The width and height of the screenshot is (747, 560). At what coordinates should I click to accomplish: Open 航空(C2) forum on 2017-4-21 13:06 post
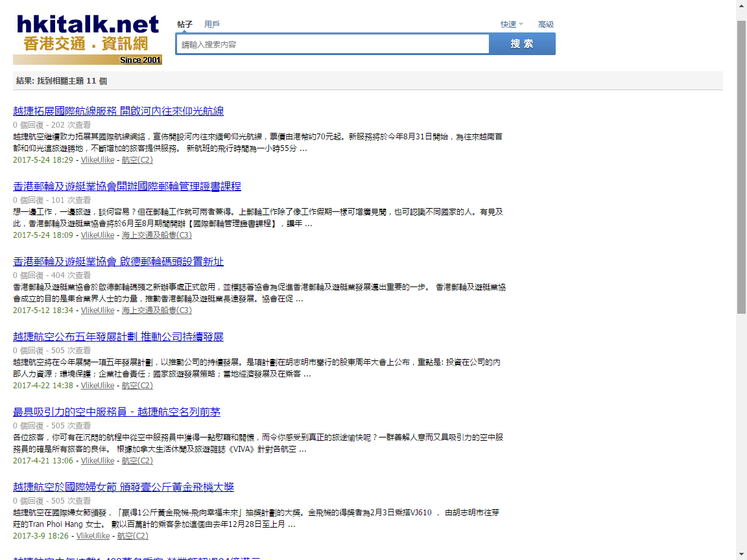point(137,461)
